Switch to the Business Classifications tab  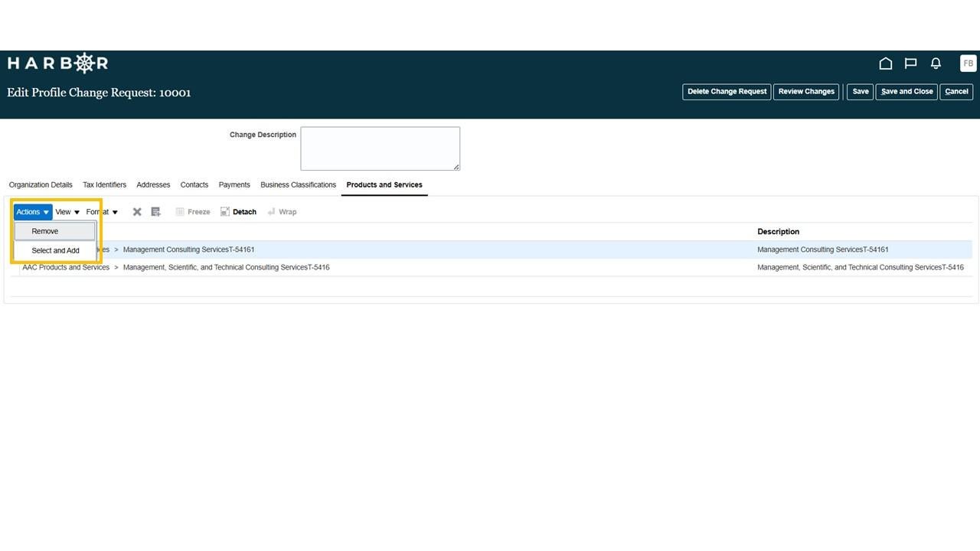pos(298,184)
